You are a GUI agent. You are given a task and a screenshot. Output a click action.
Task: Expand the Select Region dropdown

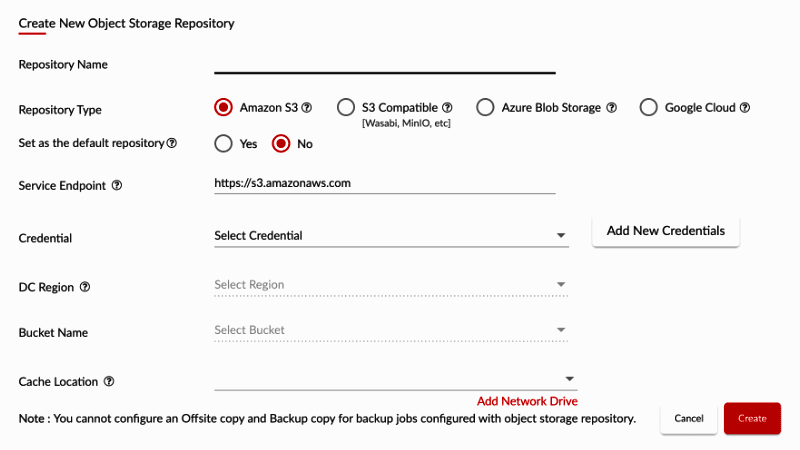click(x=391, y=285)
